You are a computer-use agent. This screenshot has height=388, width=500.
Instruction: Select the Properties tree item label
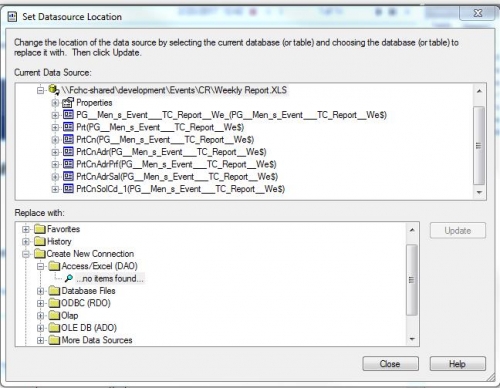[94, 103]
